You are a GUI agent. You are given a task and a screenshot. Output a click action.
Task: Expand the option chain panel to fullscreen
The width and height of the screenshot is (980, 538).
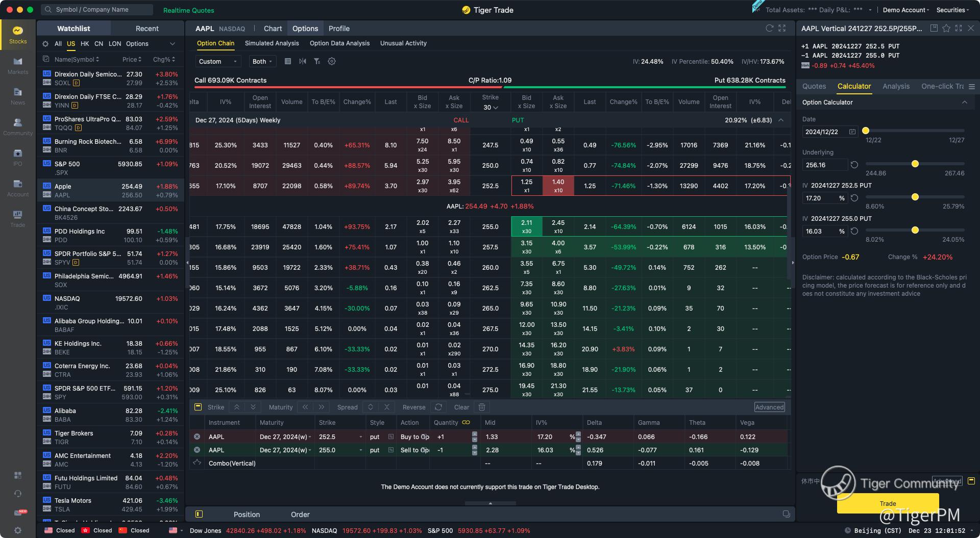(782, 28)
